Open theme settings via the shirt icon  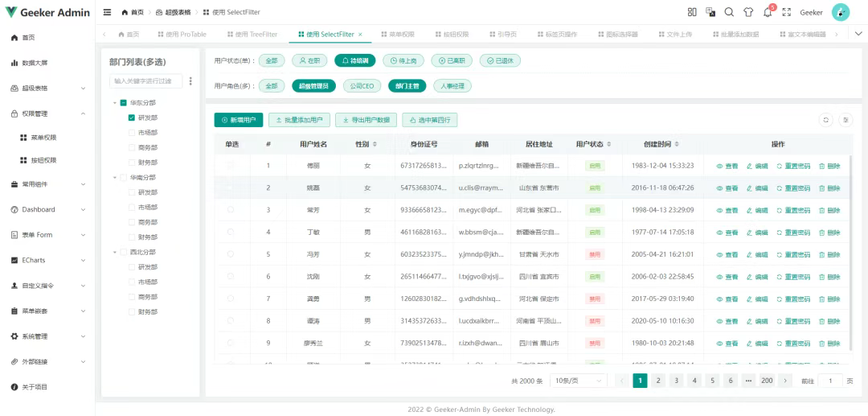tap(748, 13)
